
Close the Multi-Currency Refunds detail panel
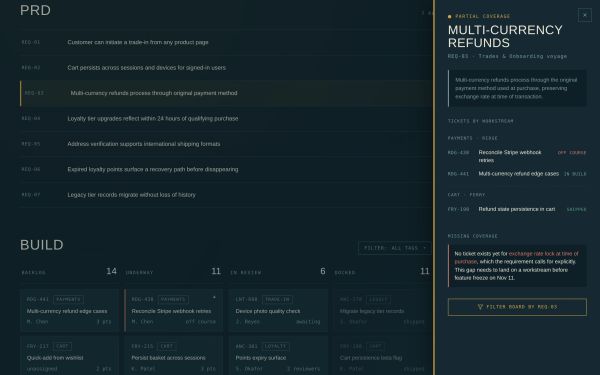tap(585, 15)
